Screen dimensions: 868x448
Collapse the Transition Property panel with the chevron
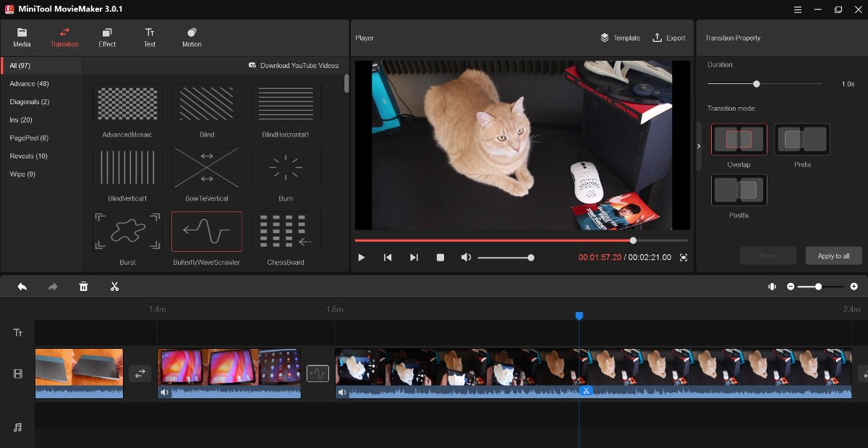click(698, 145)
